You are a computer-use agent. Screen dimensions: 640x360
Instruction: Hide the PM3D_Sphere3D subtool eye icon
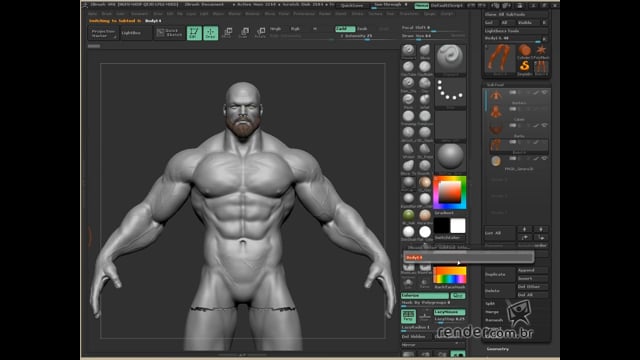coord(545,158)
